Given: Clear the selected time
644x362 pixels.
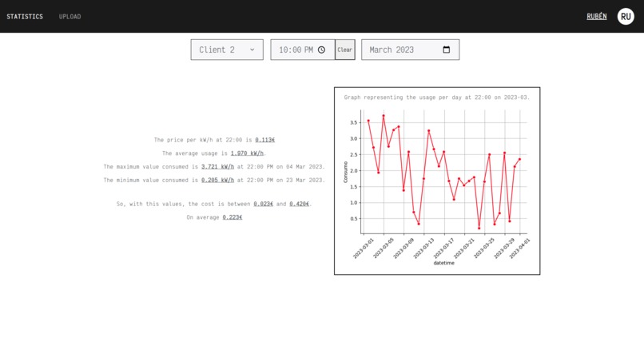Looking at the screenshot, I should tap(345, 50).
